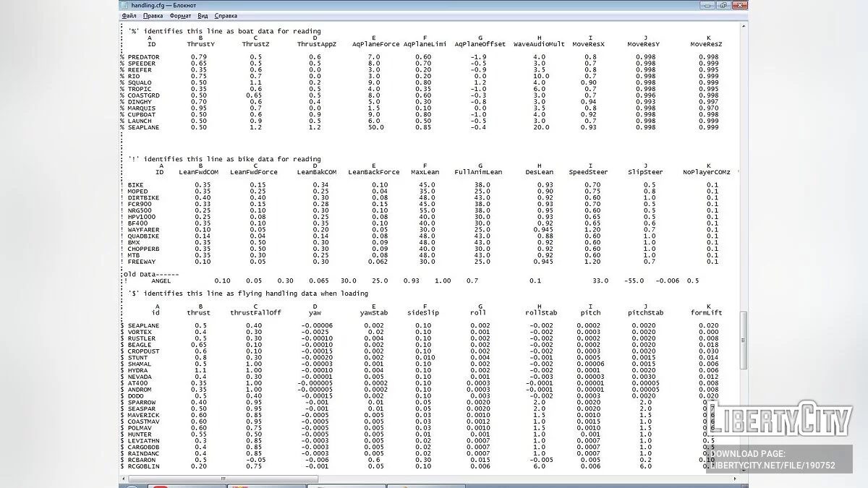Click the HYDRA flying handling row
868x488 pixels.
point(138,370)
